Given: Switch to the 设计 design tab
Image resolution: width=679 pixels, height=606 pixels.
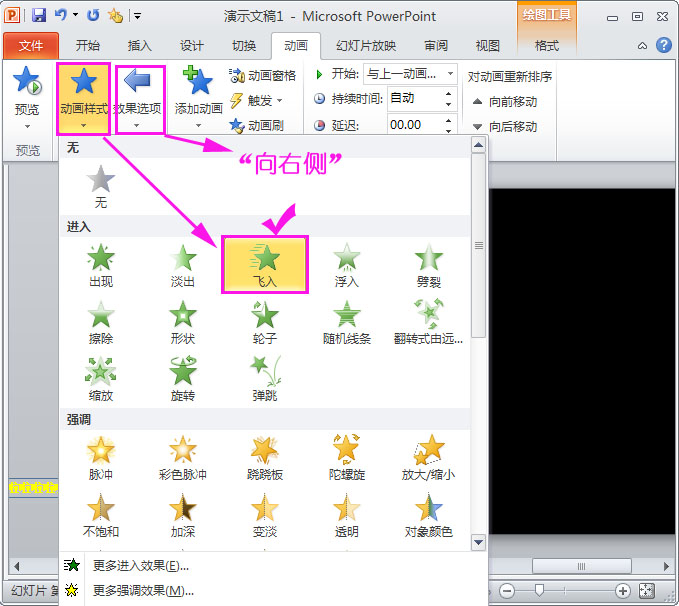Looking at the screenshot, I should 192,45.
